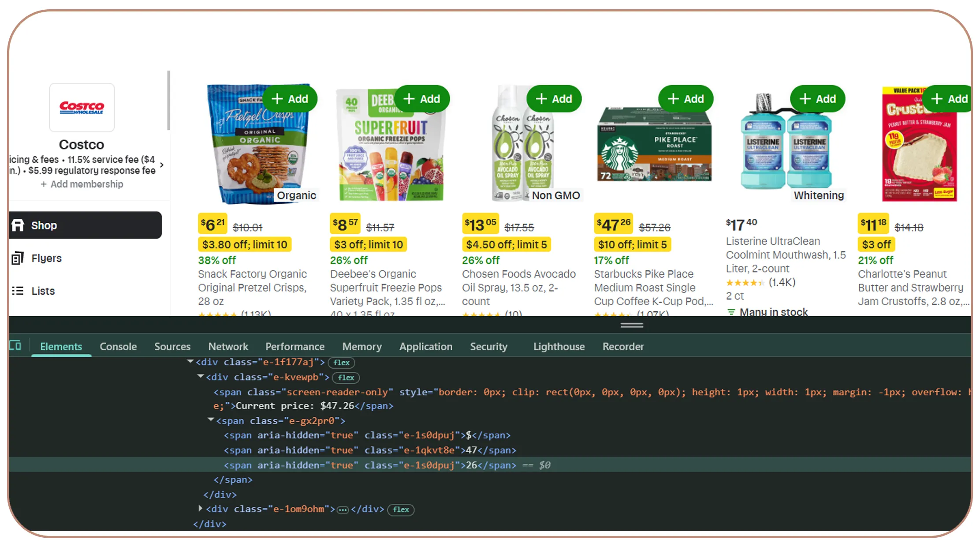Collapse the div e-1f177aj node
Screen dimensions: 980x547
190,361
